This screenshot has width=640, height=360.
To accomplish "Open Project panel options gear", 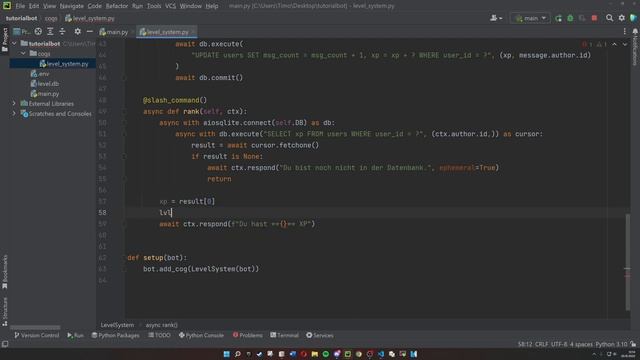I will (x=77, y=31).
